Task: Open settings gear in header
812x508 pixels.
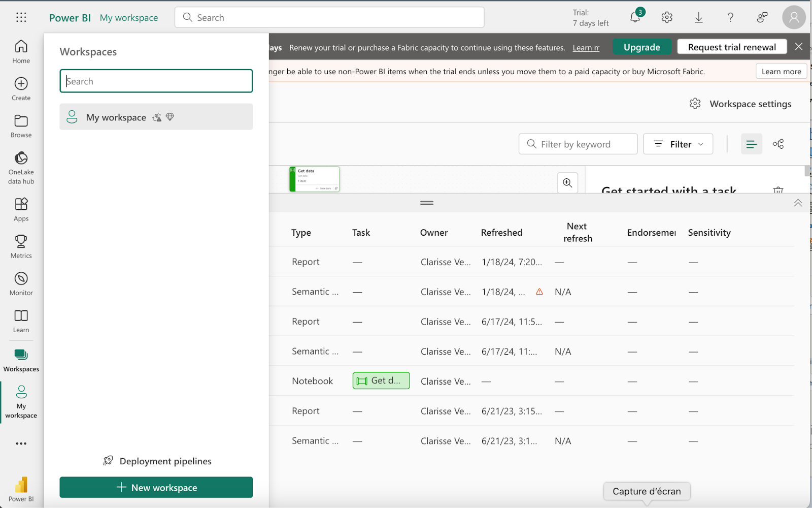Action: point(667,17)
